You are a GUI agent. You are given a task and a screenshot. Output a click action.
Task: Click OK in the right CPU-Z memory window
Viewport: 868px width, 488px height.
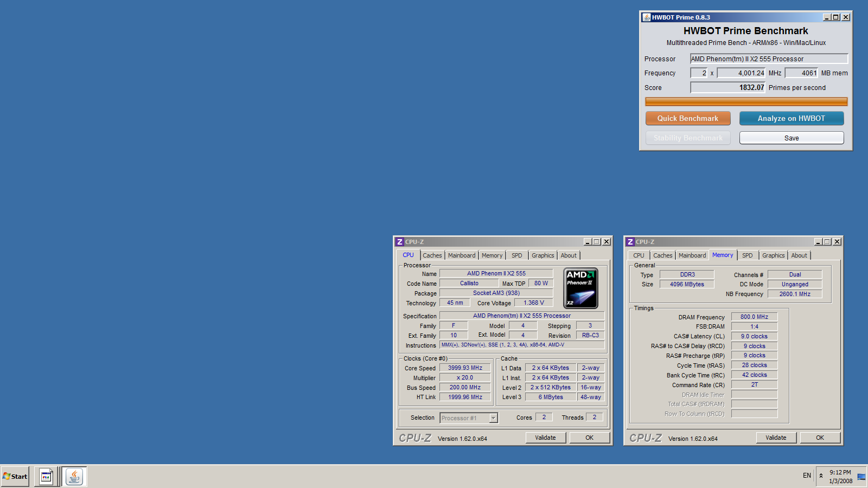coord(820,438)
